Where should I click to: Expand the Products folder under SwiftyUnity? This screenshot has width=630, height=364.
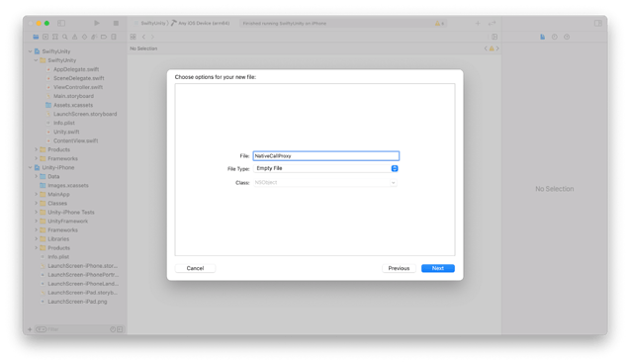(x=36, y=149)
